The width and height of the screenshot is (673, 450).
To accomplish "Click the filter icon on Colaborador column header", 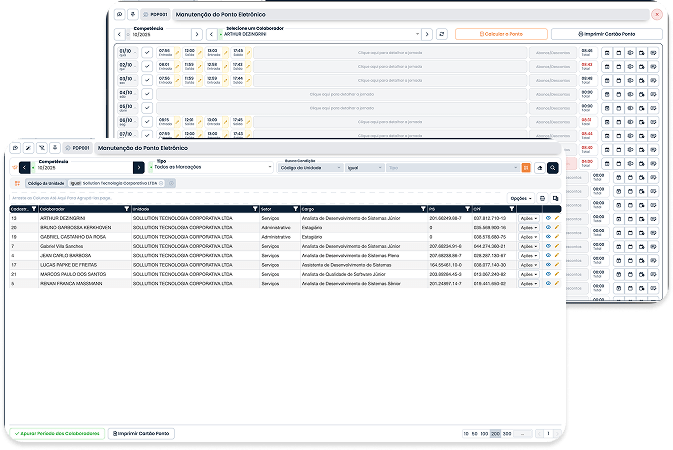I will click(x=126, y=208).
